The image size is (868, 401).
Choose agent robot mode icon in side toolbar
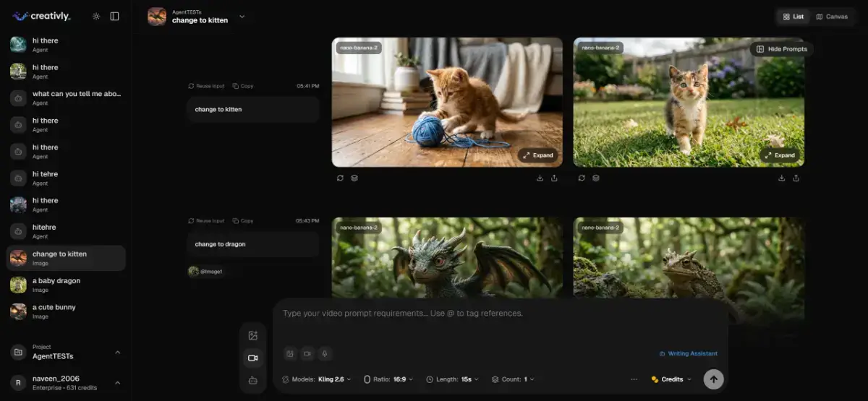[252, 380]
